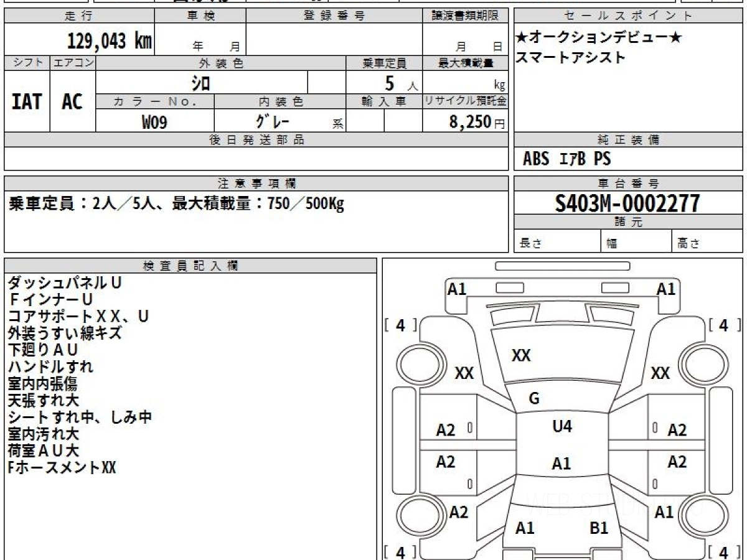Screen dimensions: 747x560
Task: Select the inspector note FインナーU
Action: (51, 299)
